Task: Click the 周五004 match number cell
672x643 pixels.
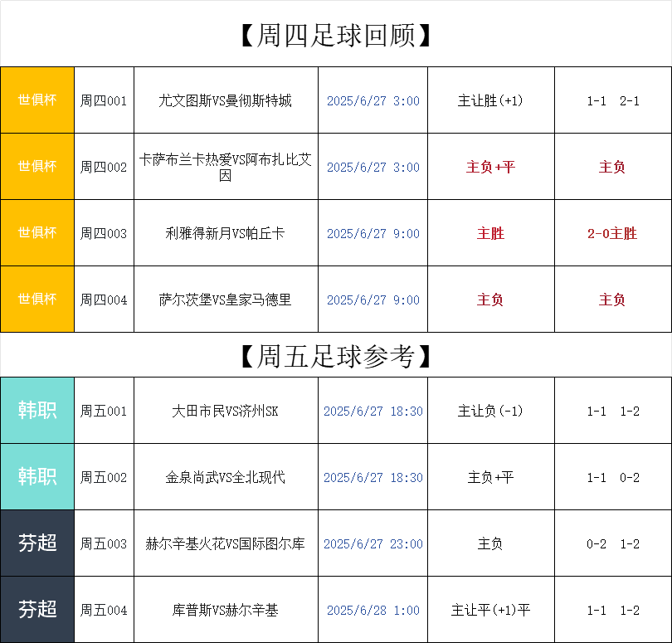Action: pos(105,609)
